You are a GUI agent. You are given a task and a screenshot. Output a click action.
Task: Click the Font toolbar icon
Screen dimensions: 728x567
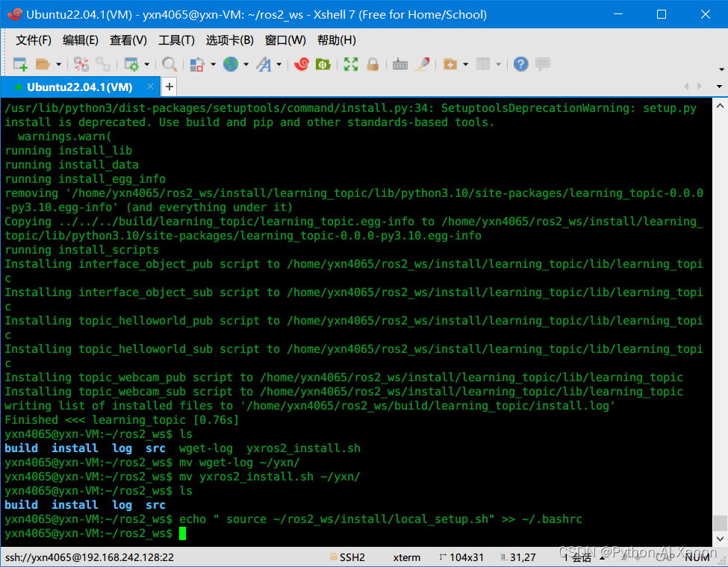264,64
